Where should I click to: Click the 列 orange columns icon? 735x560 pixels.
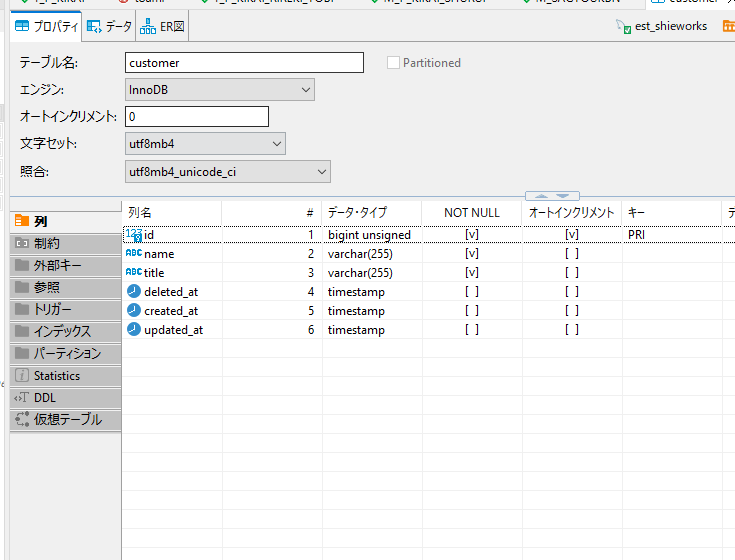click(22, 220)
